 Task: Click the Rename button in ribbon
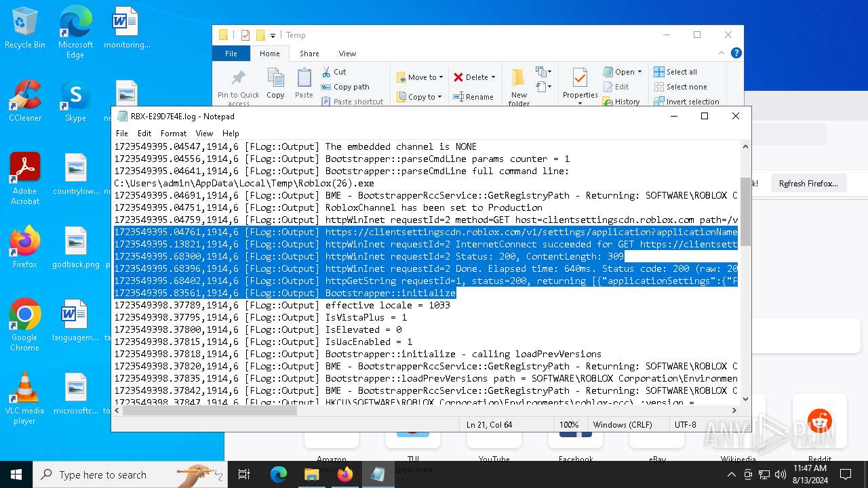tap(473, 97)
